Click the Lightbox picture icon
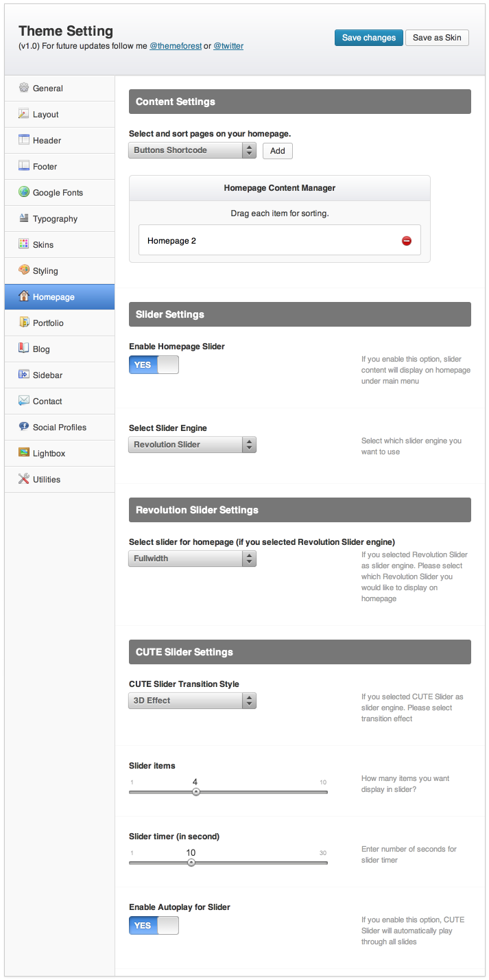This screenshot has width=489, height=980. pyautogui.click(x=24, y=453)
